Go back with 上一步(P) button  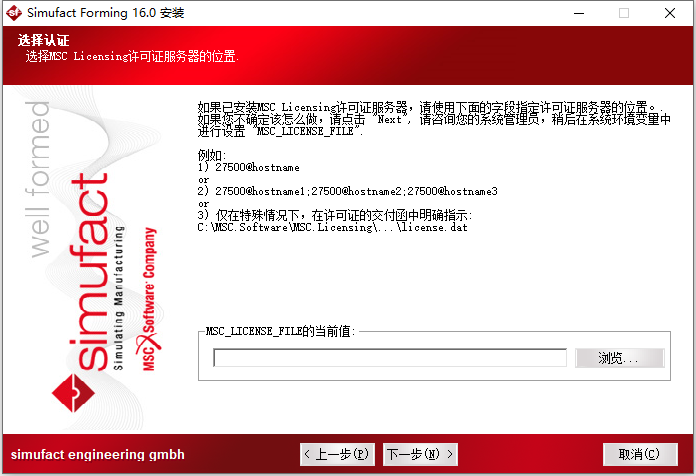click(337, 454)
